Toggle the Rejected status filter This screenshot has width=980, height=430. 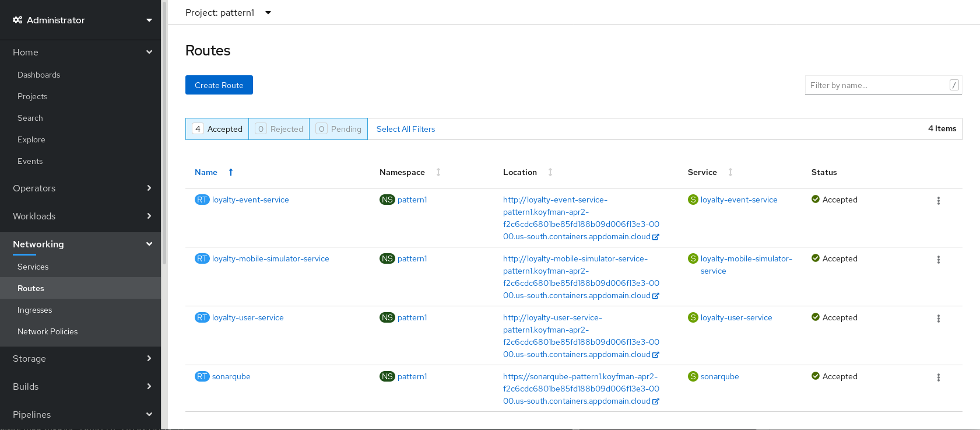(279, 129)
